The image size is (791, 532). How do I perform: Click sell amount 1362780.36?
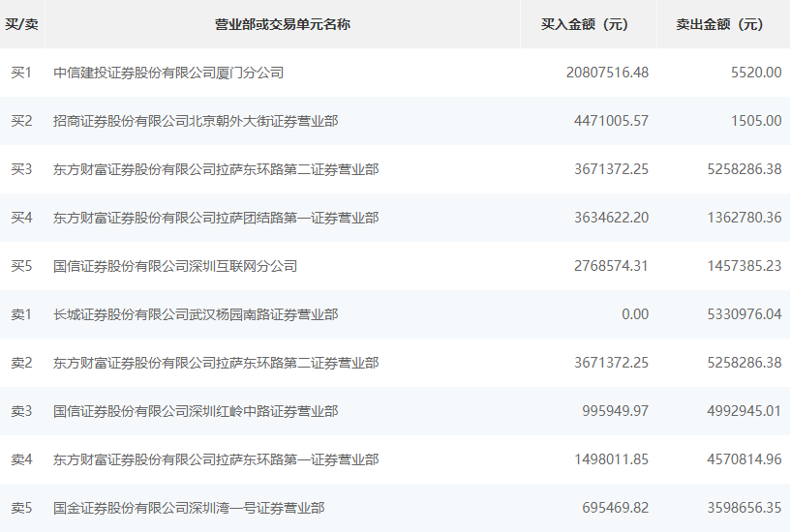(x=745, y=218)
